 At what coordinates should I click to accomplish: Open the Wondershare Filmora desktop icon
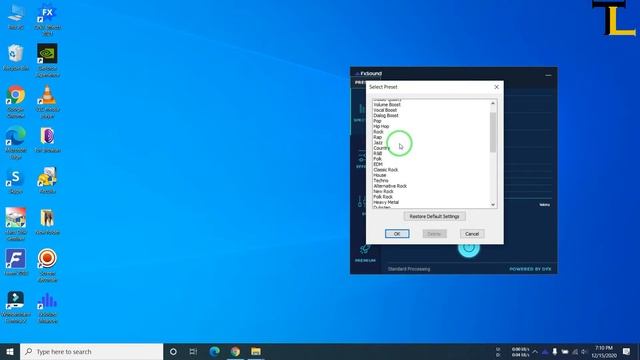coord(16,306)
